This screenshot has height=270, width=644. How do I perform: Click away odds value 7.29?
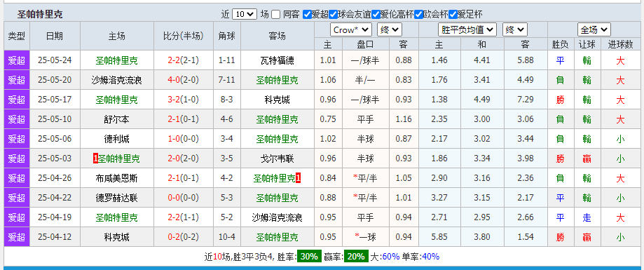pos(526,100)
